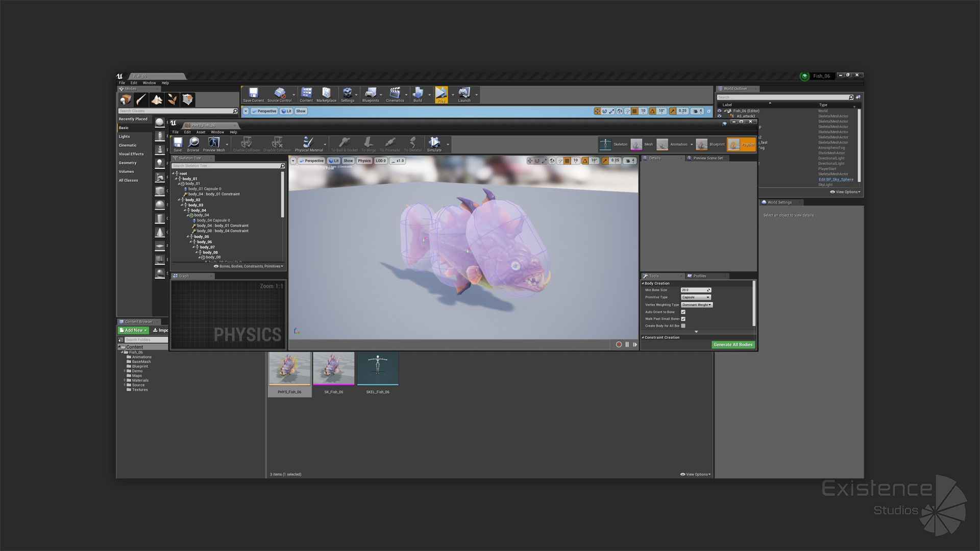The width and height of the screenshot is (980, 551).
Task: Click Generate All Bodies button
Action: 733,345
